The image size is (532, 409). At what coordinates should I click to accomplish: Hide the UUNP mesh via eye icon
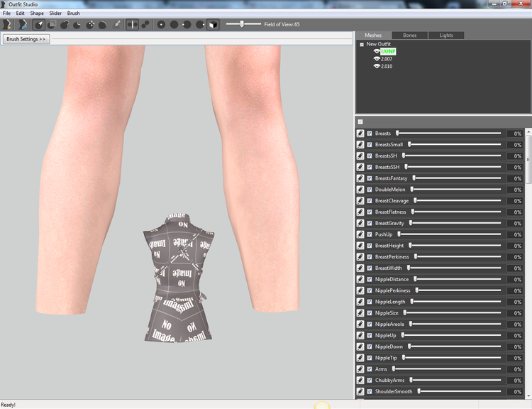377,51
